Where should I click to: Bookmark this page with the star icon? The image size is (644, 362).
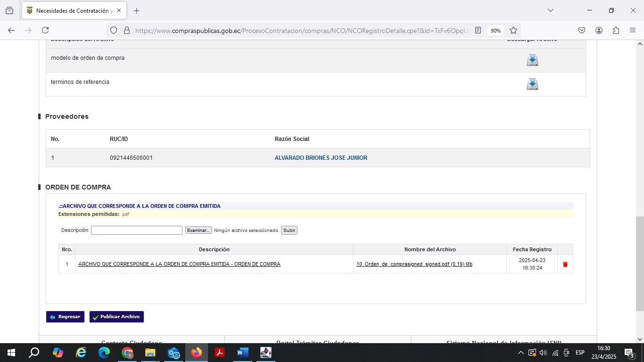[x=513, y=30]
